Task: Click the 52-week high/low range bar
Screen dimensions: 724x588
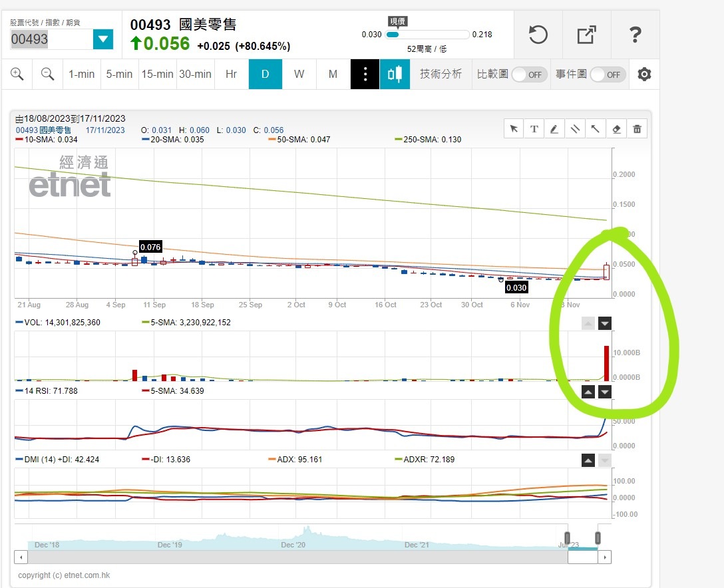Action: 427,35
